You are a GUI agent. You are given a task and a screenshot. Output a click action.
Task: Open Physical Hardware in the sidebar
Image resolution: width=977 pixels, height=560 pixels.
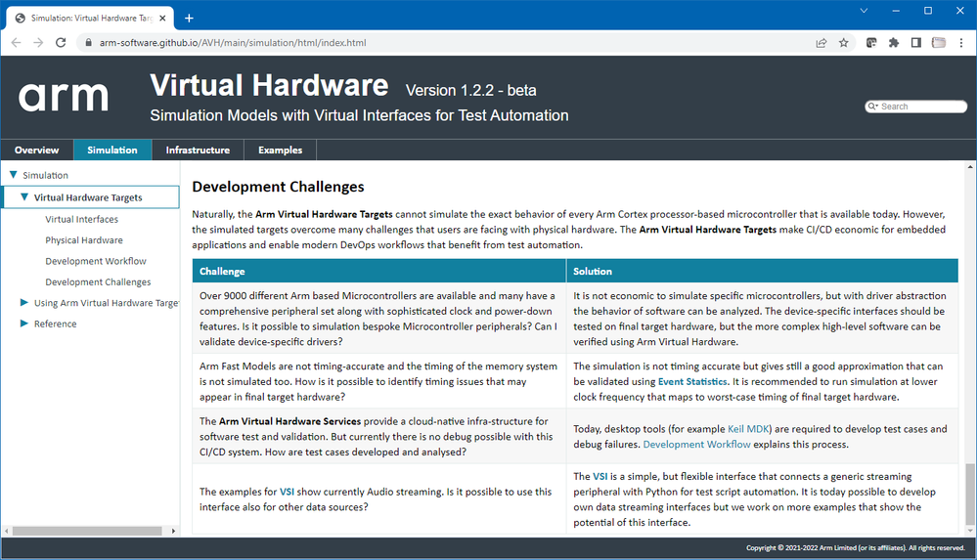tap(84, 239)
